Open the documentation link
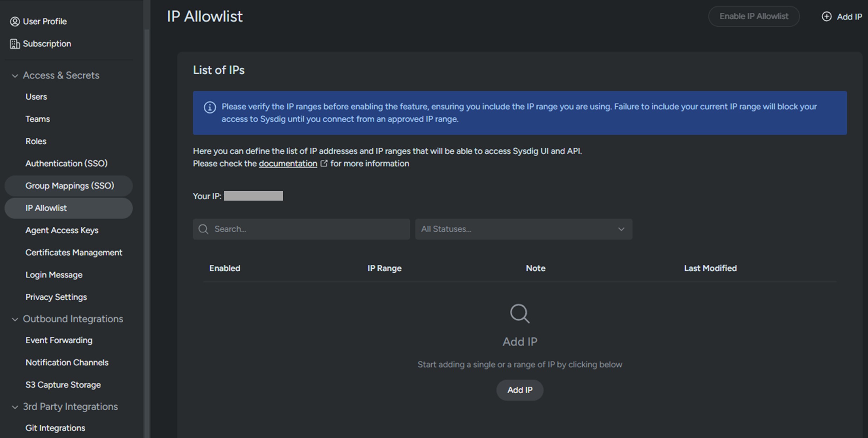 [x=288, y=164]
